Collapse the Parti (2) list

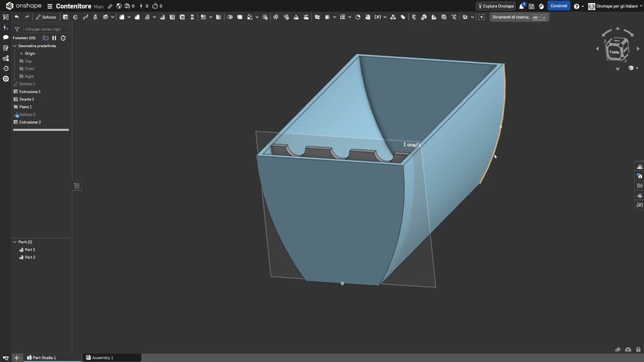click(15, 242)
